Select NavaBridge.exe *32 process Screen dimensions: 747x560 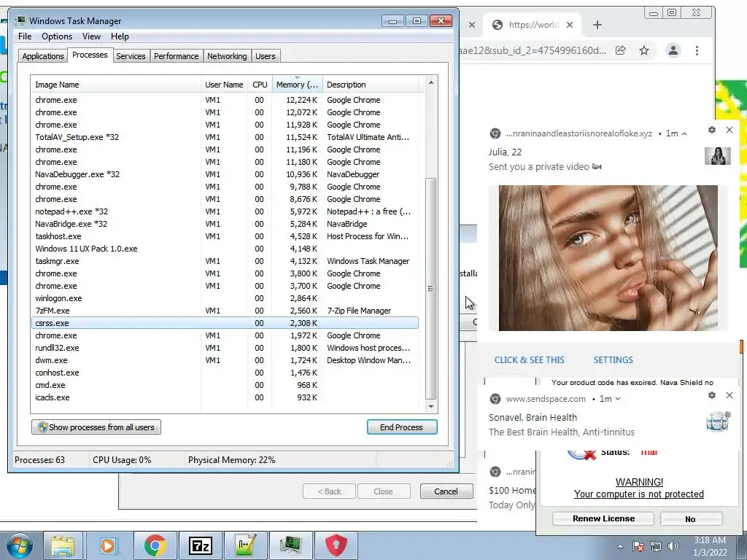coord(225,224)
